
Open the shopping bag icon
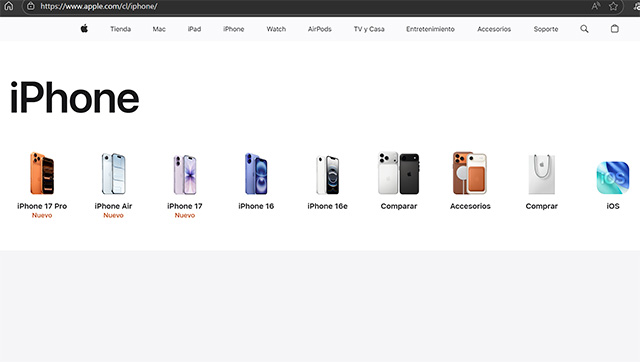(614, 29)
